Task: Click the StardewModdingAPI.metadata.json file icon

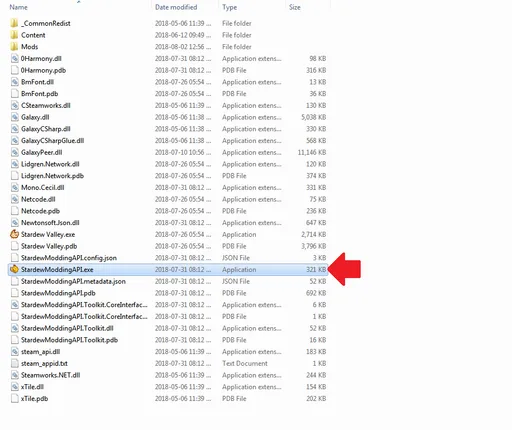Action: pyautogui.click(x=14, y=281)
